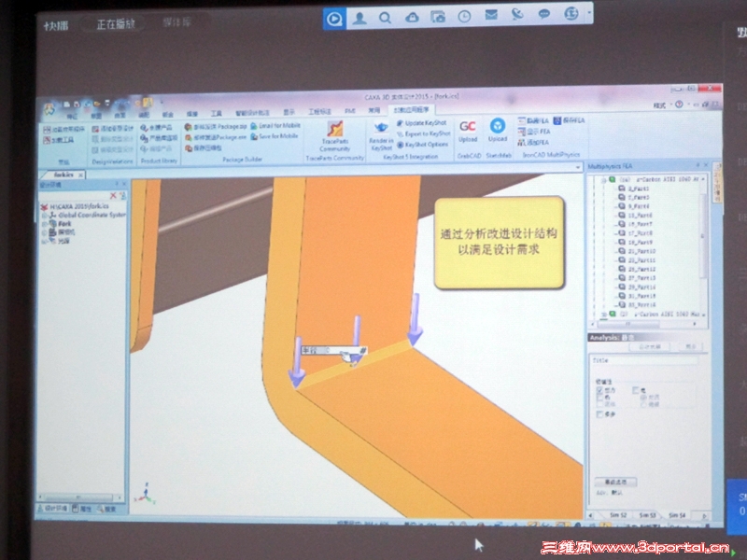The height and width of the screenshot is (560, 747).
Task: Select 21_Part10 in the FEA tree
Action: coord(641,251)
